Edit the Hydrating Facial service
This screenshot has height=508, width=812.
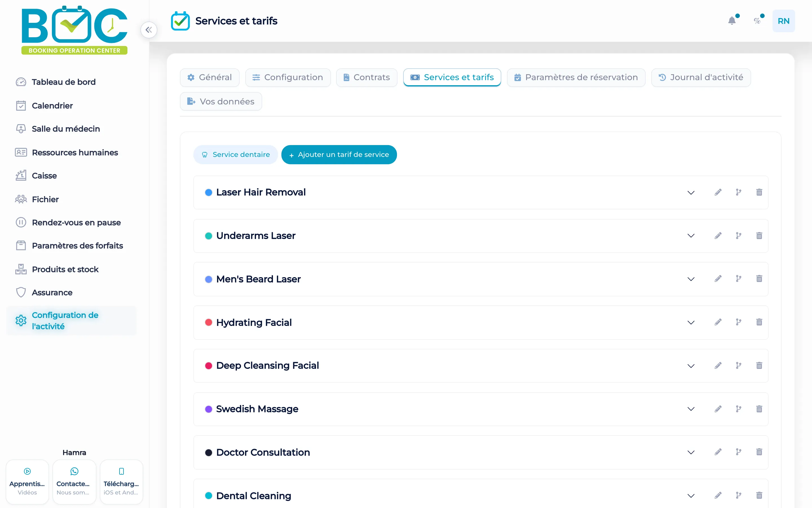tap(718, 322)
